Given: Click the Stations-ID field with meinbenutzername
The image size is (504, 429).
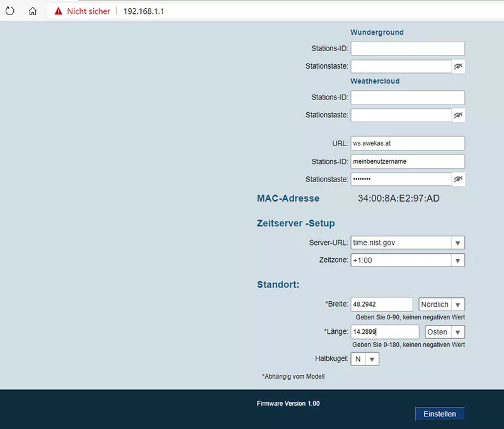Looking at the screenshot, I should coord(408,161).
